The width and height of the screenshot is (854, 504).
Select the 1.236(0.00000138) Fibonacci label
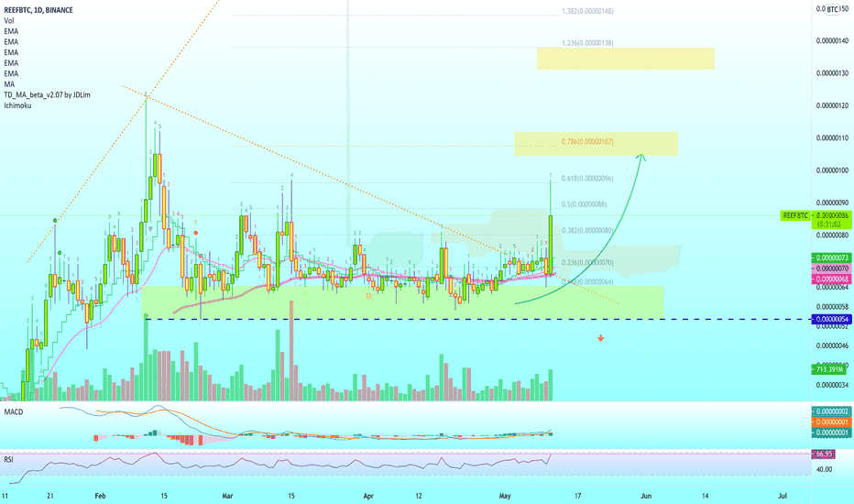587,42
